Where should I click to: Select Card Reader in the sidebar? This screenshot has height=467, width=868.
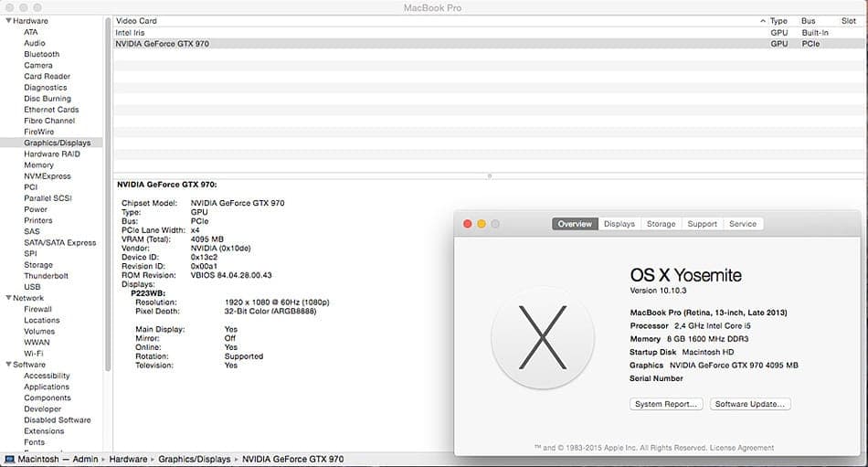point(47,76)
